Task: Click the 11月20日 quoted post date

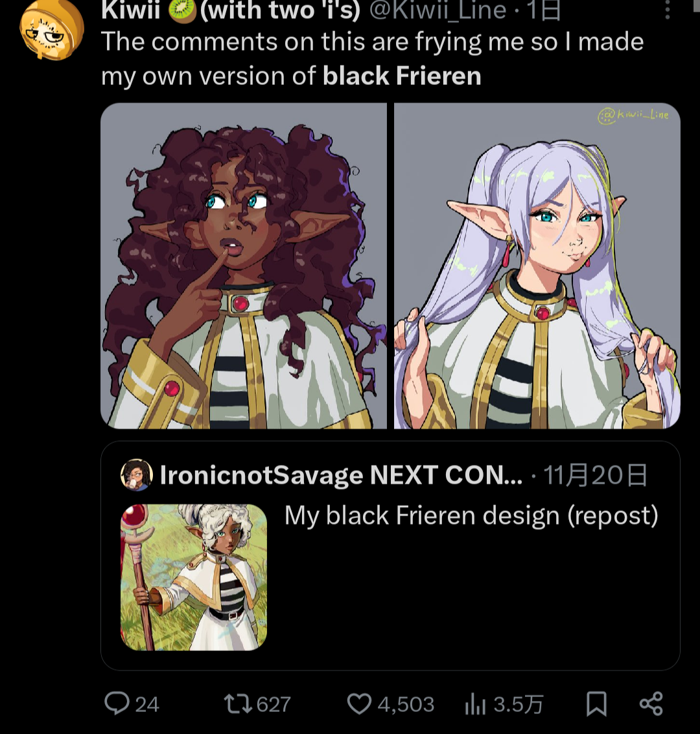Action: [594, 475]
